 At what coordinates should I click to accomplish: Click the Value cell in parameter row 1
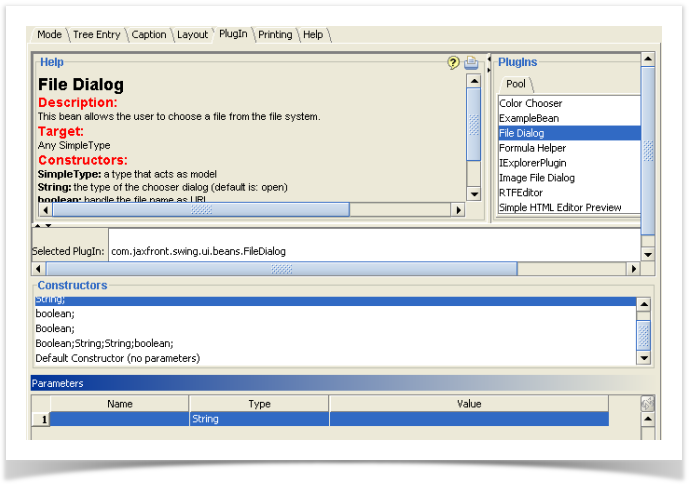click(x=468, y=420)
